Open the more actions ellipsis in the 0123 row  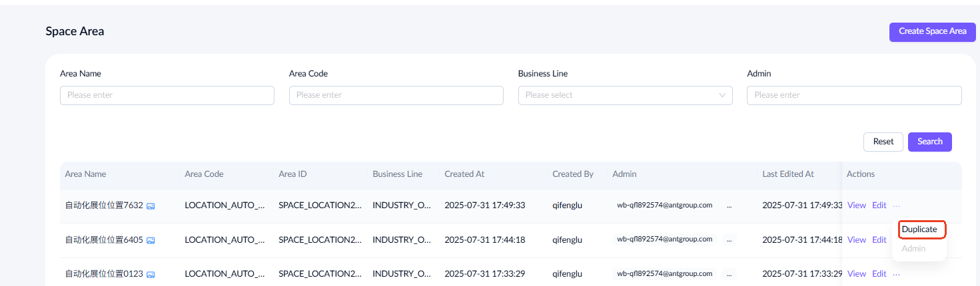(897, 274)
